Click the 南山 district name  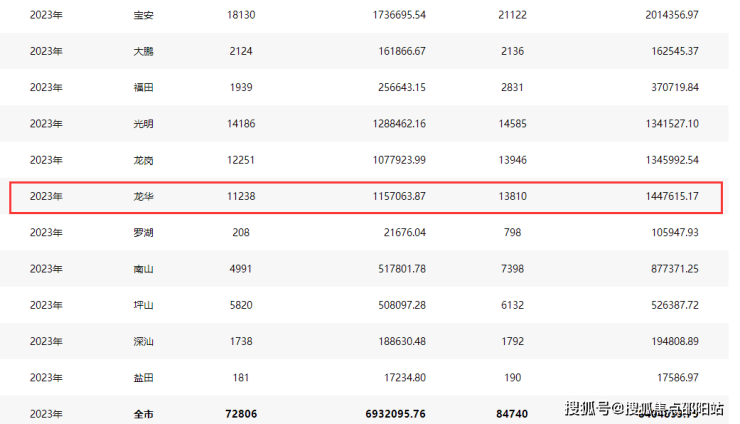click(143, 269)
